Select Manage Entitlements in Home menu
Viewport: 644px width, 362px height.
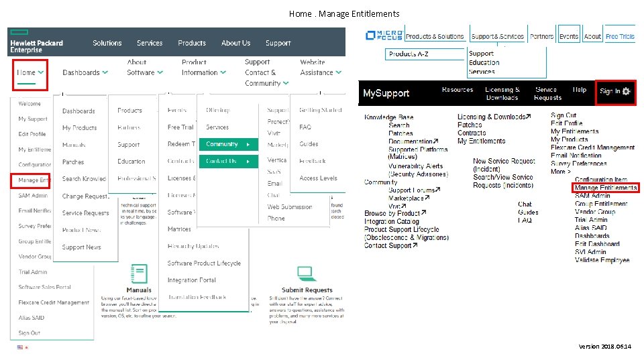[x=34, y=180]
